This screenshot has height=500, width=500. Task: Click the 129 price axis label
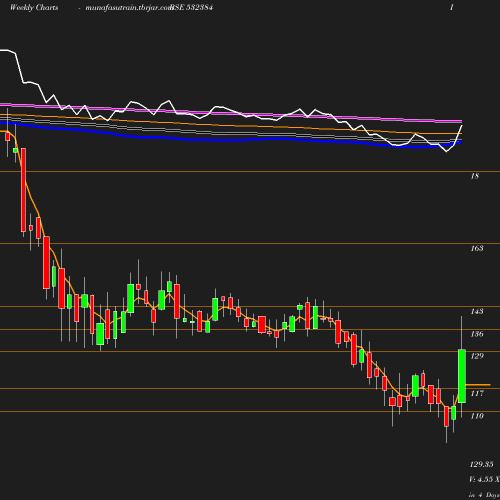coord(477,356)
